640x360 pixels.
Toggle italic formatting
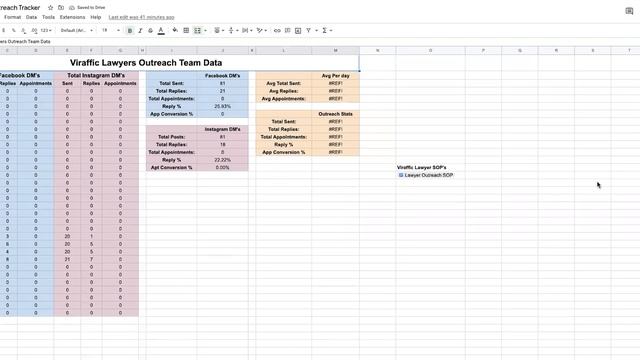tap(140, 31)
